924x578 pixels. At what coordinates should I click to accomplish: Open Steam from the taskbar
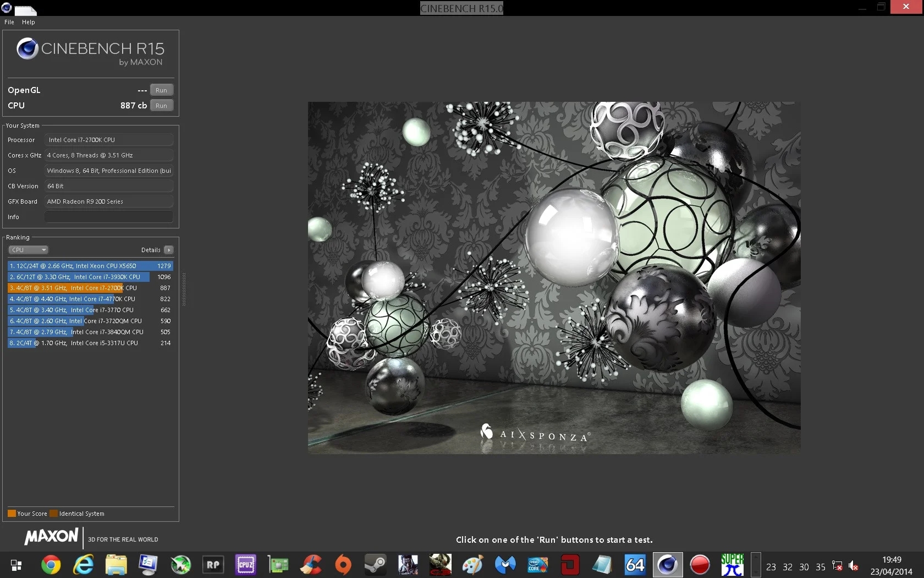pyautogui.click(x=376, y=565)
